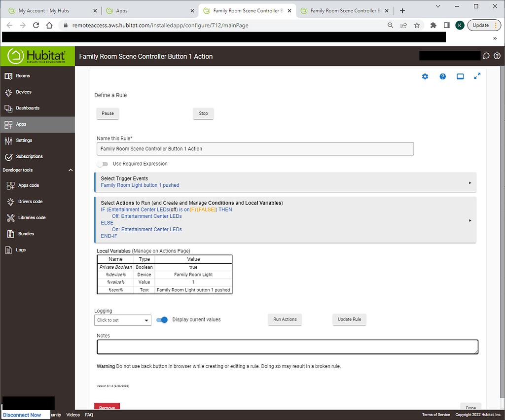Expand Select Actions to Run section
Image resolution: width=505 pixels, height=420 pixels.
point(285,220)
